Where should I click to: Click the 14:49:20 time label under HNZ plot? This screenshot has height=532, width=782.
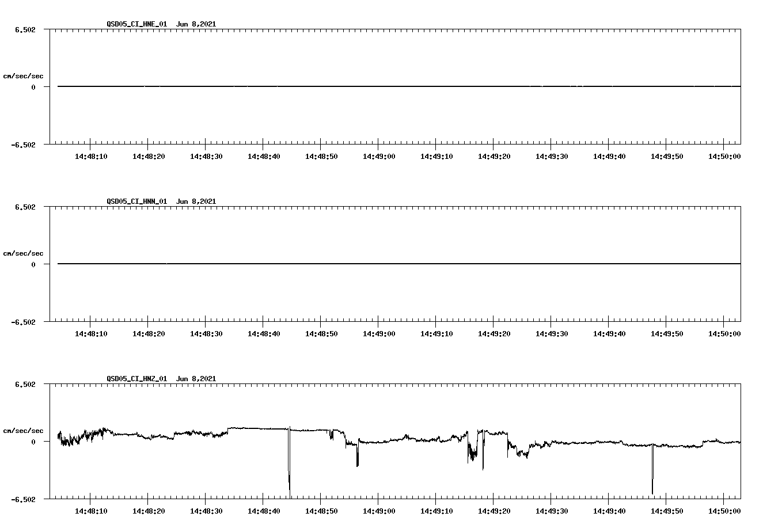coord(494,511)
